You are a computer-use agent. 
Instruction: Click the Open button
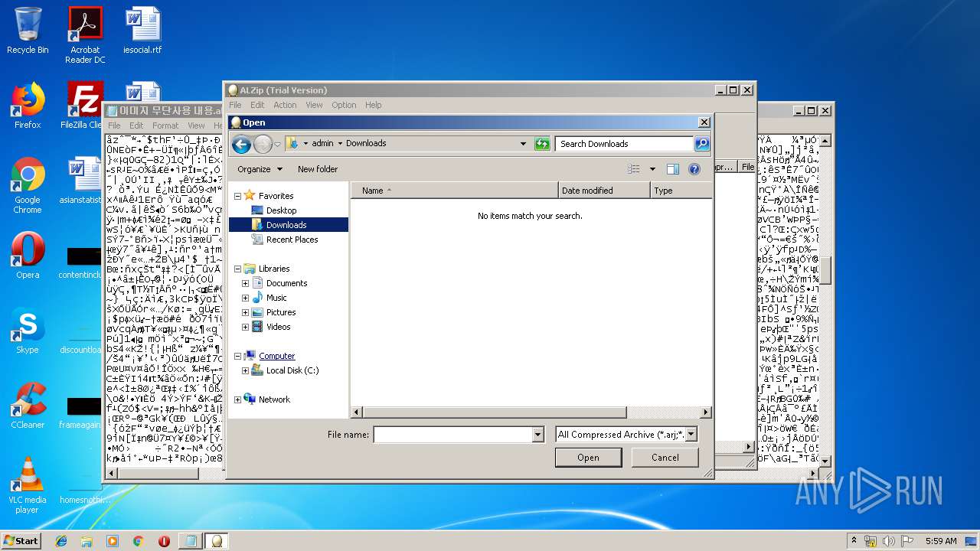(x=588, y=458)
